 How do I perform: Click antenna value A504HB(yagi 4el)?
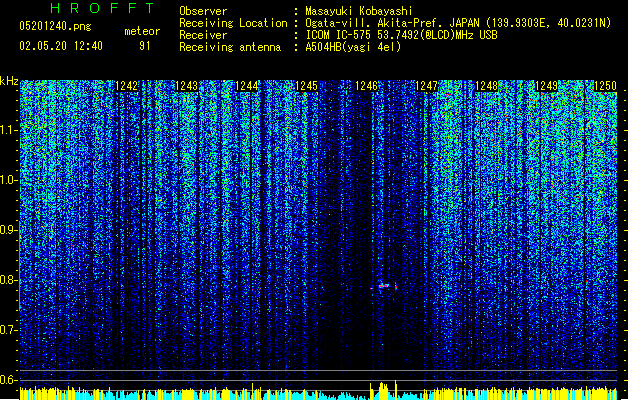point(353,47)
